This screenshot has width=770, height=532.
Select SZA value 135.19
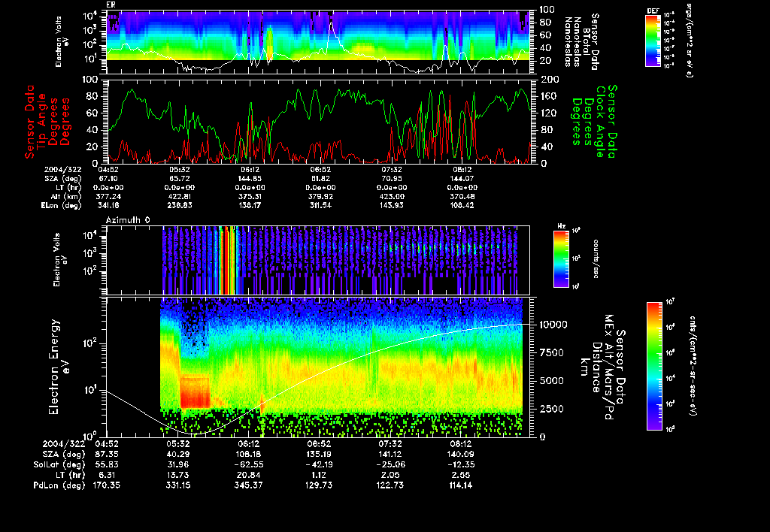click(x=318, y=455)
